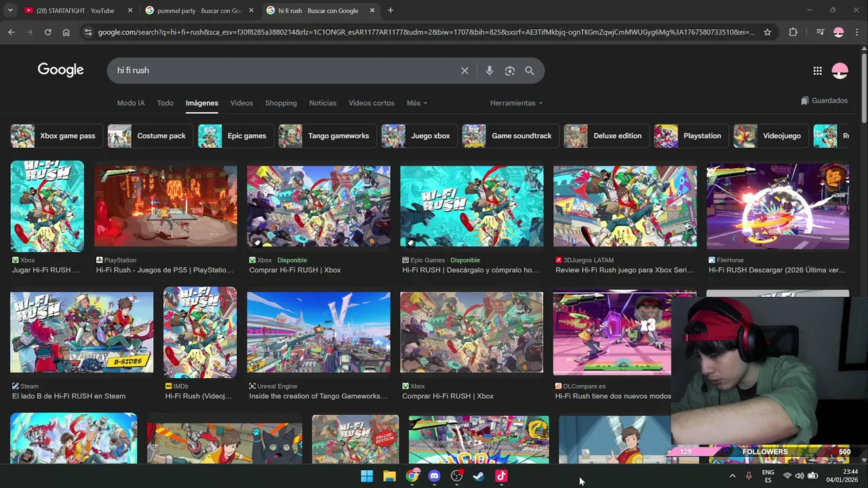Filter by Tango gameworks chip

click(328, 136)
